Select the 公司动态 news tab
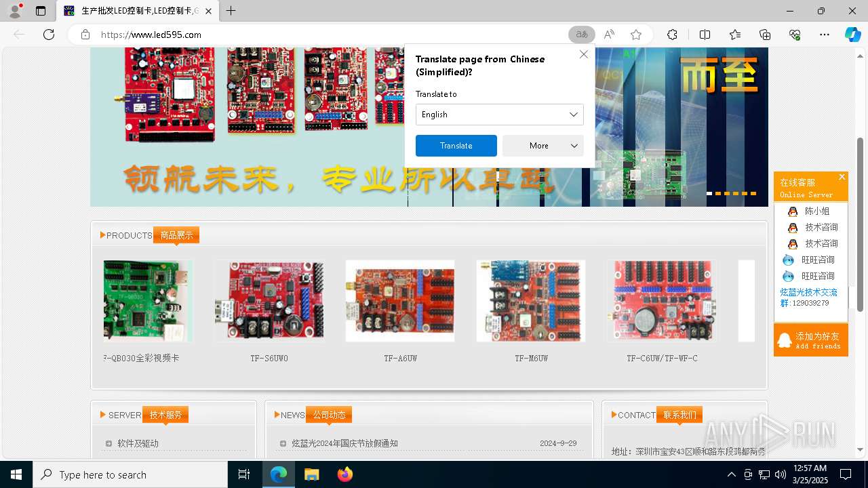 pos(329,415)
